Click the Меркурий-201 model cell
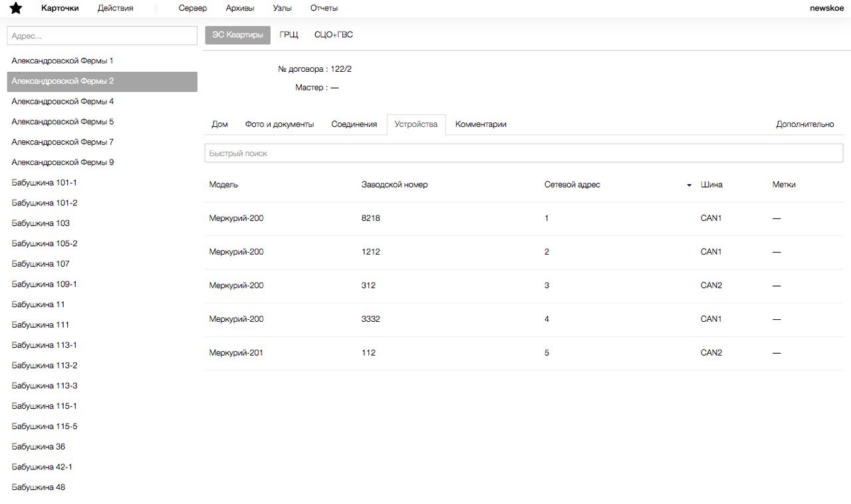Screen dimensions: 851x504 tap(236, 353)
